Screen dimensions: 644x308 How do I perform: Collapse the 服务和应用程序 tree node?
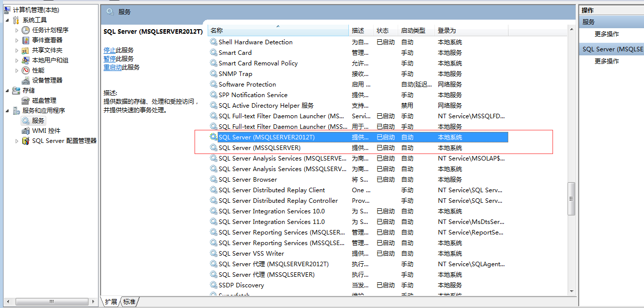pos(7,111)
